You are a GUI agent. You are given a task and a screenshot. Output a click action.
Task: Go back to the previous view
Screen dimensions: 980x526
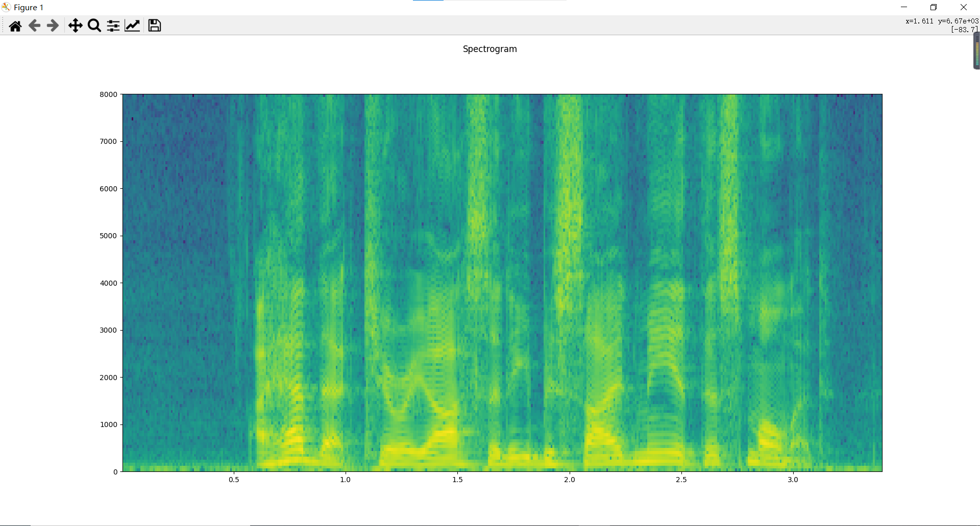click(34, 26)
